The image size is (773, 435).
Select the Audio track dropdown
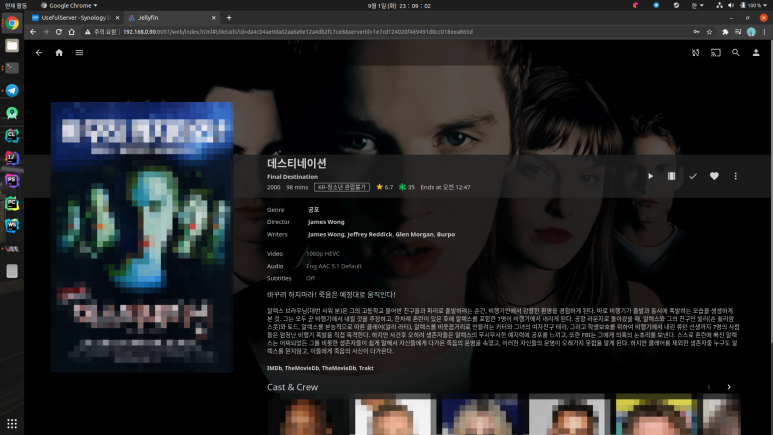(334, 266)
